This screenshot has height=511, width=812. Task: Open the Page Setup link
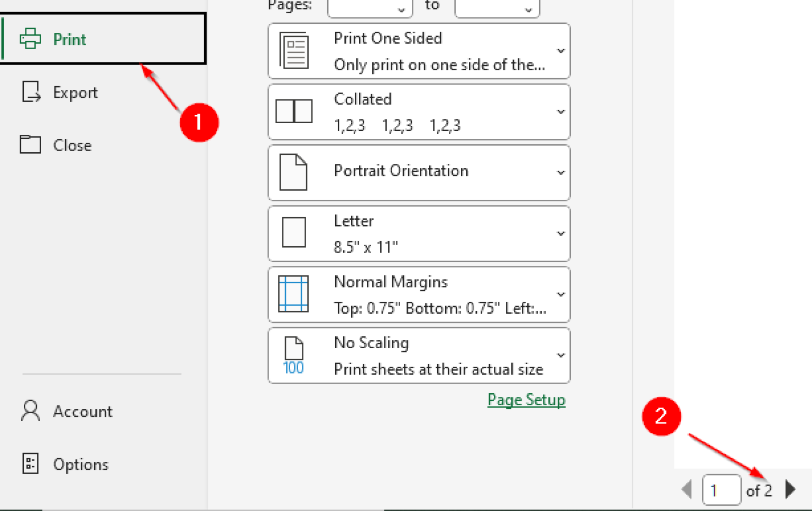[x=526, y=400]
